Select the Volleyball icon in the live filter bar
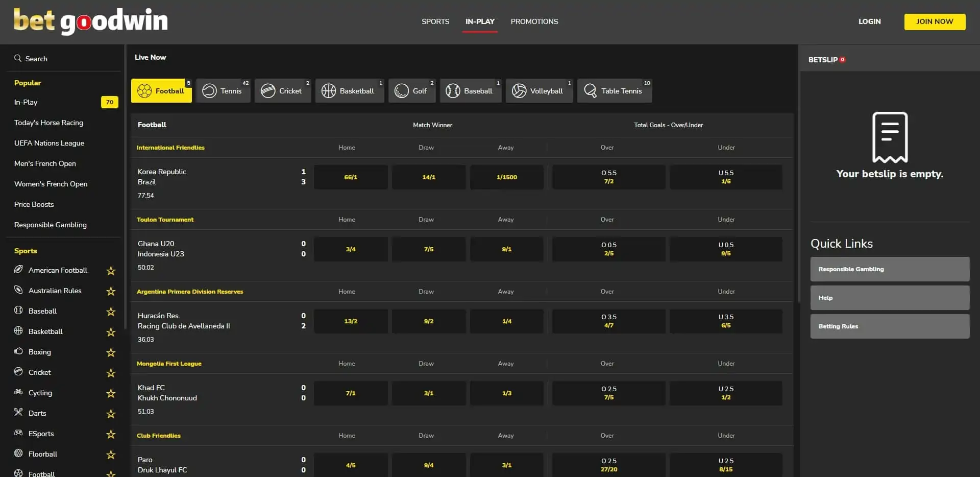The image size is (980, 477). 519,90
